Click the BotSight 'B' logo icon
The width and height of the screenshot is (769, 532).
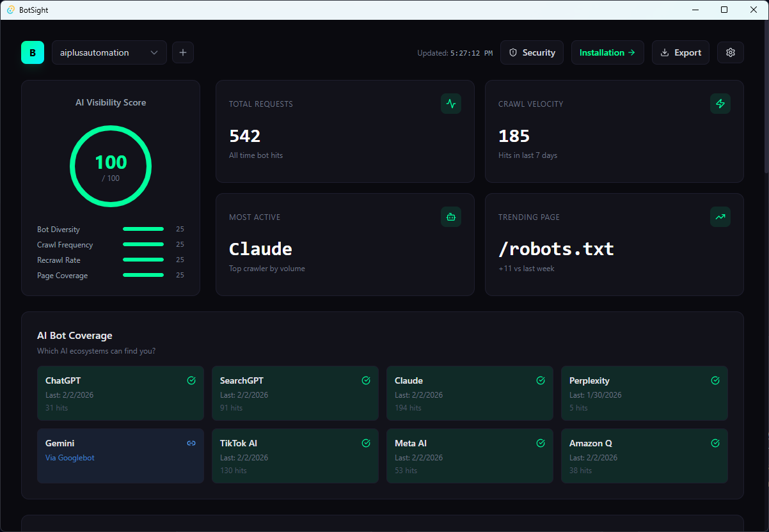point(33,52)
